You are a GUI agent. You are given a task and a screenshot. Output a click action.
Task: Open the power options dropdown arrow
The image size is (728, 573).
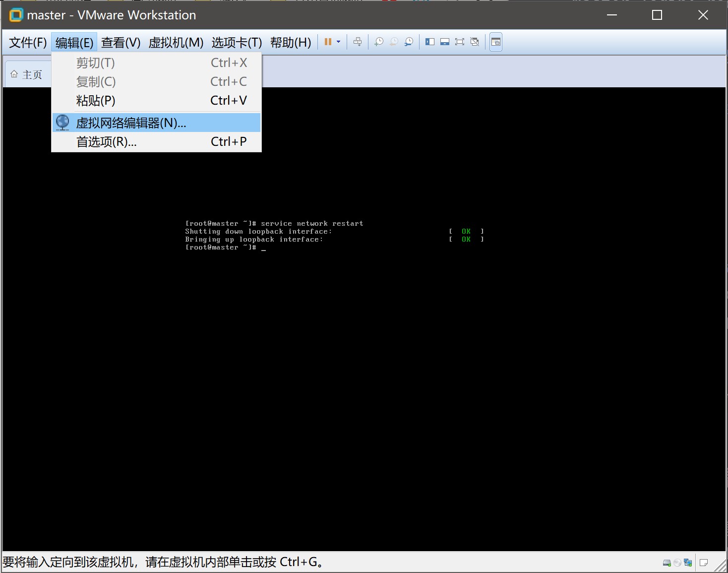click(x=339, y=42)
